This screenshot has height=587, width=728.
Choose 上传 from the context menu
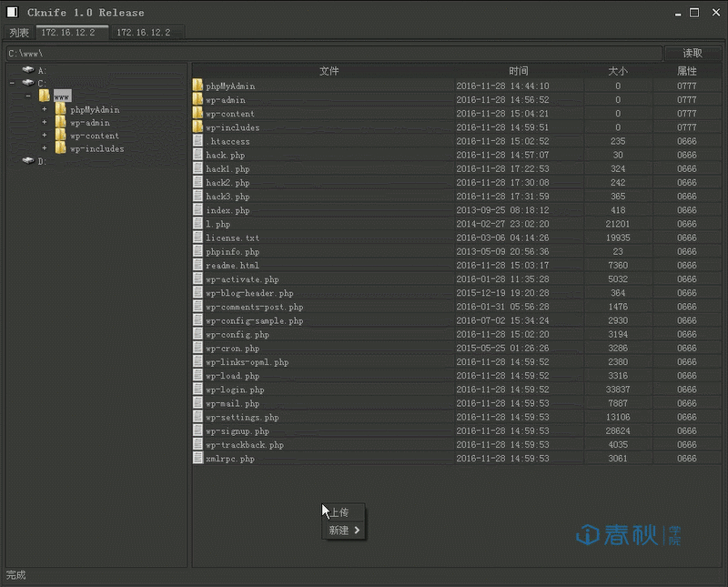coord(340,511)
